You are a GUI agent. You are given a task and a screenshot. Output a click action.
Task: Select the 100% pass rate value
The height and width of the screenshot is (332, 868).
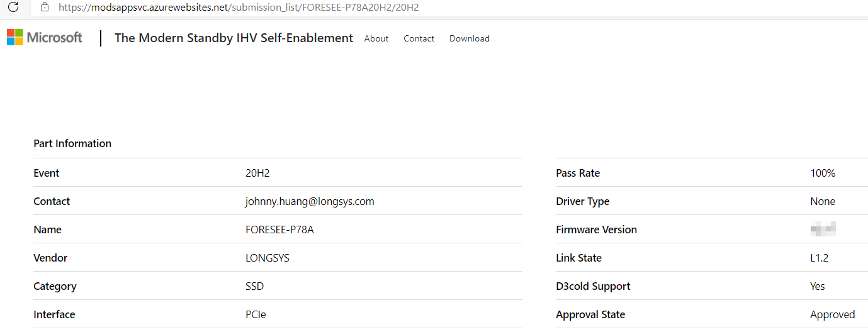coord(823,173)
